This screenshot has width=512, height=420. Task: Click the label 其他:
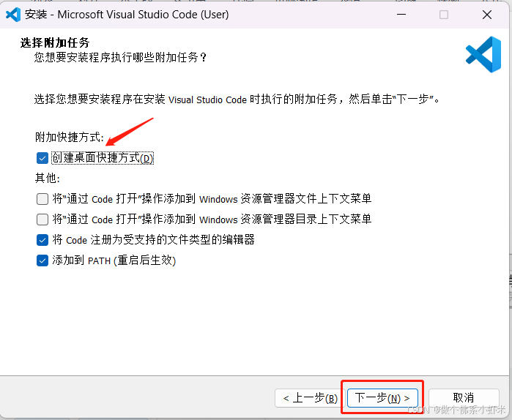tap(48, 179)
